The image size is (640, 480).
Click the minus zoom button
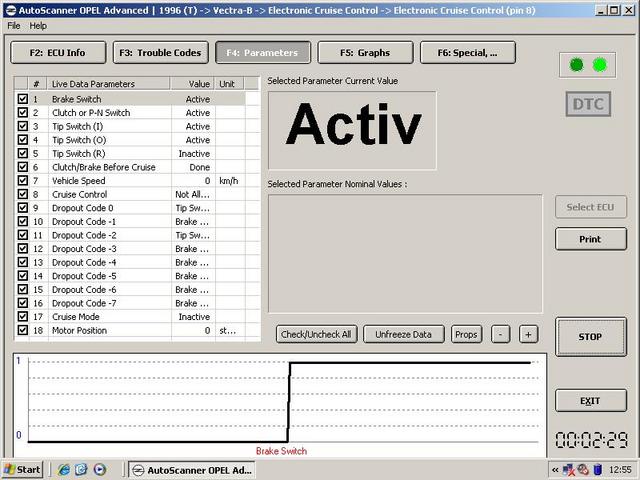point(500,334)
